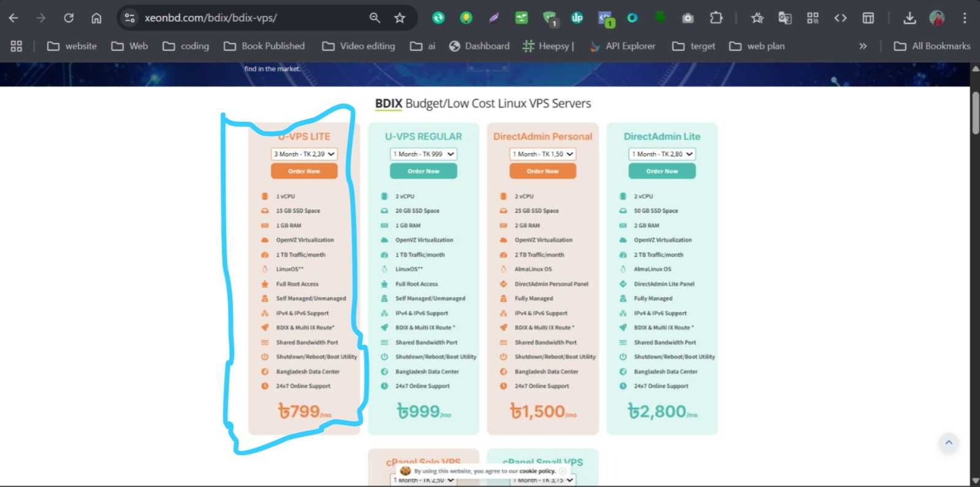Open the downloads icon in toolbar
Image resolution: width=980 pixels, height=487 pixels.
click(x=910, y=18)
